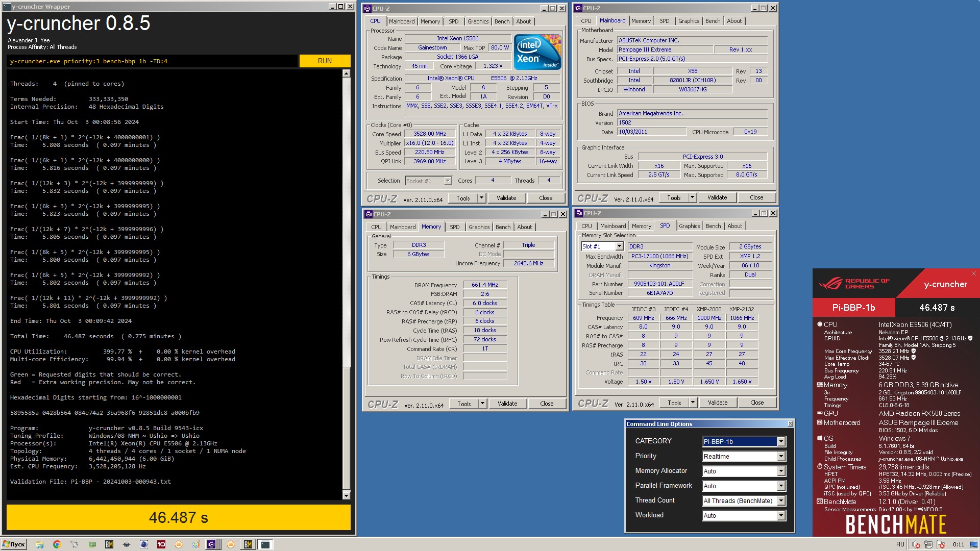Open the Tools arrow in the CPU-Z CPU window
Viewport: 980px width, 551px height.
[481, 198]
